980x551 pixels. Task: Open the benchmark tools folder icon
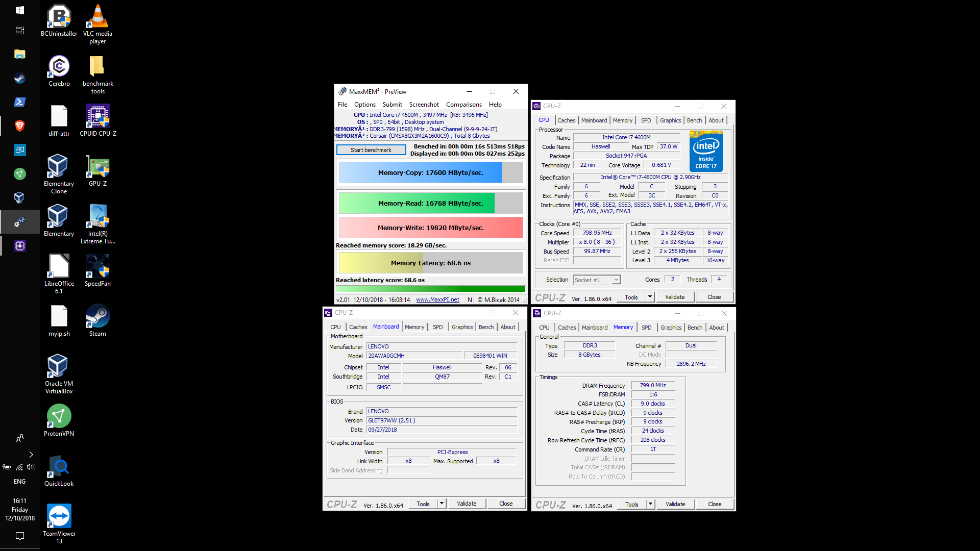pyautogui.click(x=97, y=74)
